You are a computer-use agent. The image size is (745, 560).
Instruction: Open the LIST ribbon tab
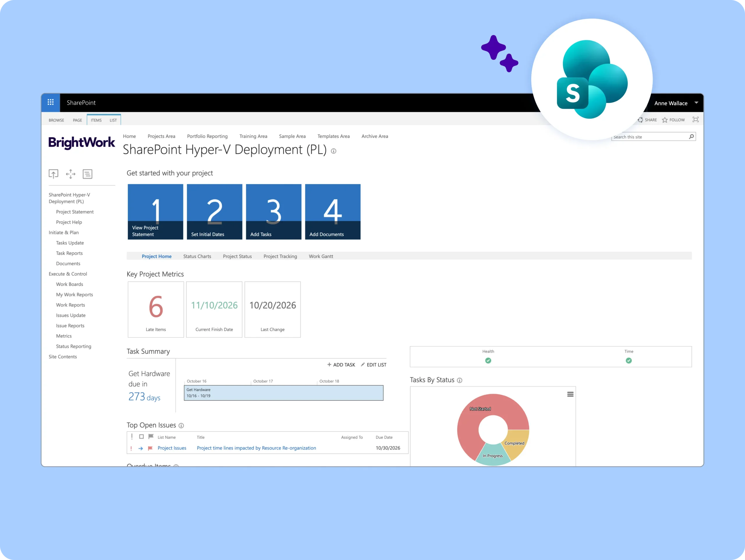[113, 120]
